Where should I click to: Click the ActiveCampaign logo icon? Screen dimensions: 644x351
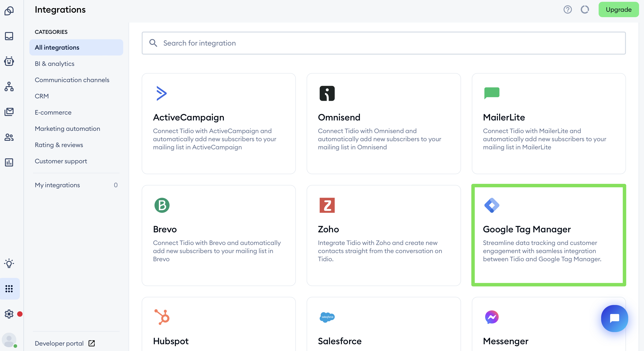click(x=161, y=93)
